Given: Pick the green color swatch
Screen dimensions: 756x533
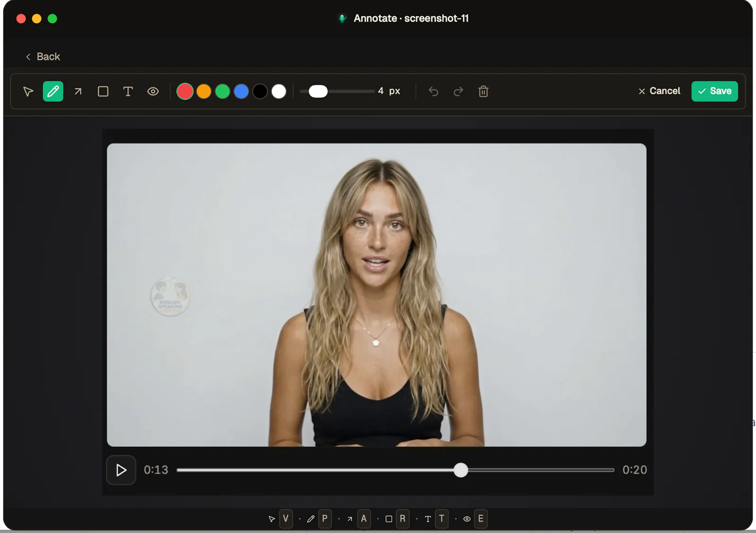Looking at the screenshot, I should click(x=223, y=91).
